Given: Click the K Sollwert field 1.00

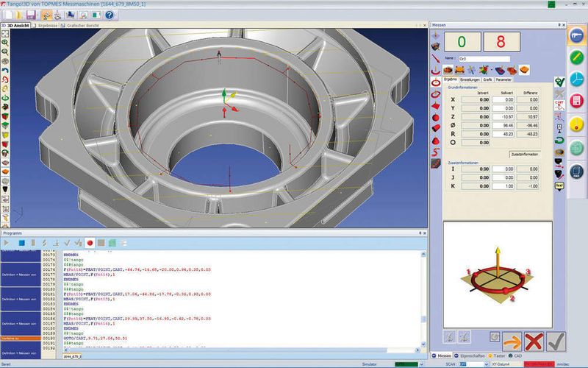Looking at the screenshot, I should (x=503, y=186).
